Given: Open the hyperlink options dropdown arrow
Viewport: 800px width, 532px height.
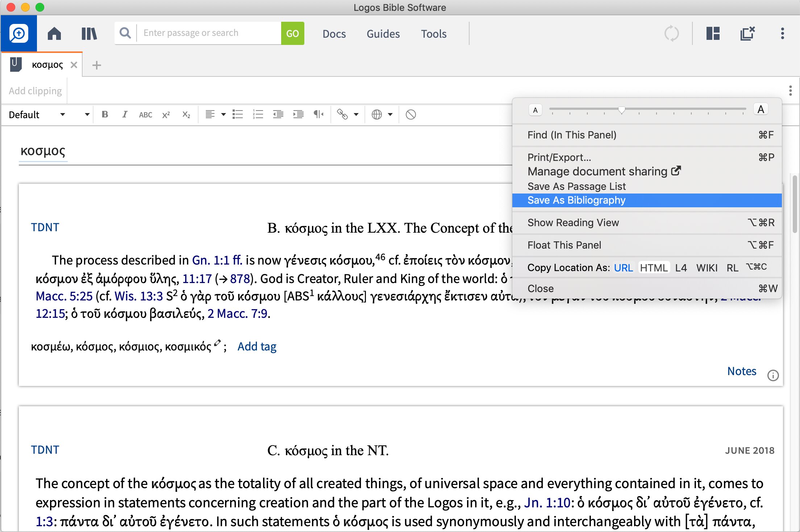Looking at the screenshot, I should coord(356,115).
